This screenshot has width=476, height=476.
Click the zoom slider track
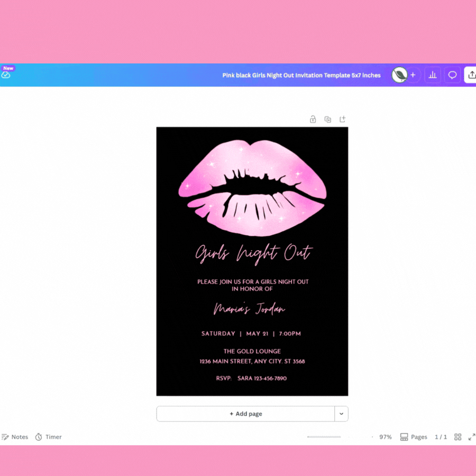[324, 437]
